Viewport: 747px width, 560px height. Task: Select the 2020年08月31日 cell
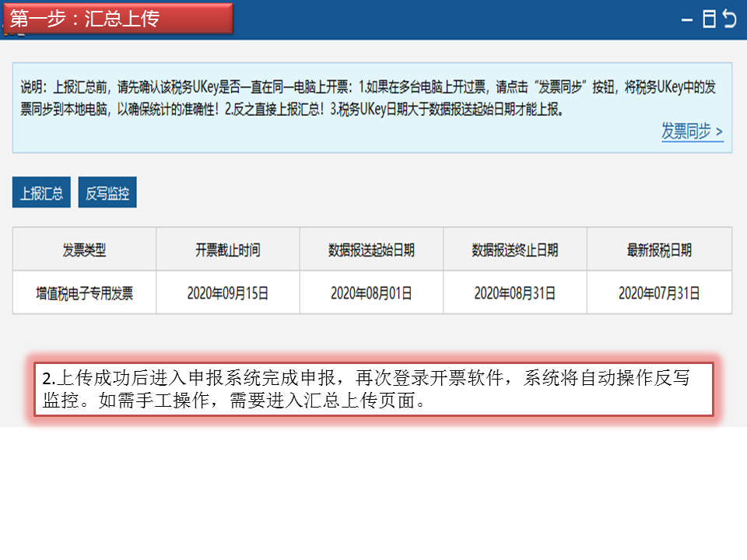click(x=515, y=292)
